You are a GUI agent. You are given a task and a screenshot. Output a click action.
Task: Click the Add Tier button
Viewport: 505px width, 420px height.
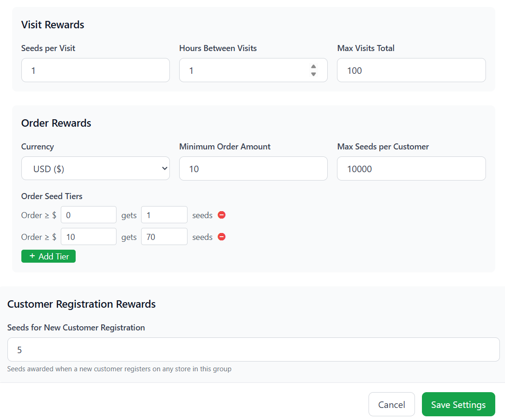(48, 256)
